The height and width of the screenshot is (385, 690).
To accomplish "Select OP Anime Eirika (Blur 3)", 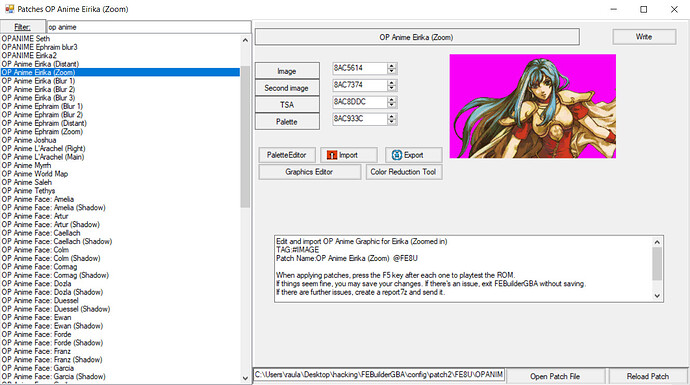I will click(120, 98).
